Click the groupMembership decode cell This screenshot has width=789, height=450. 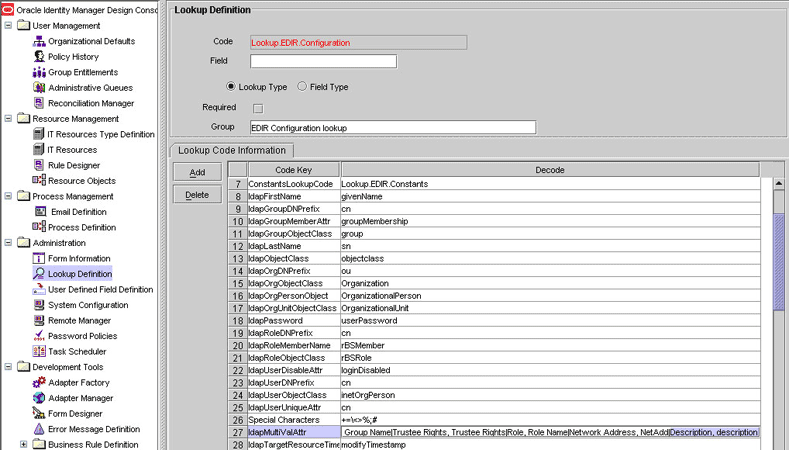coord(550,221)
